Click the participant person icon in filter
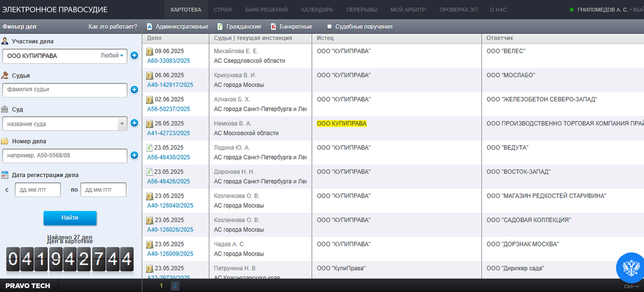This screenshot has height=292, width=644. tap(5, 41)
